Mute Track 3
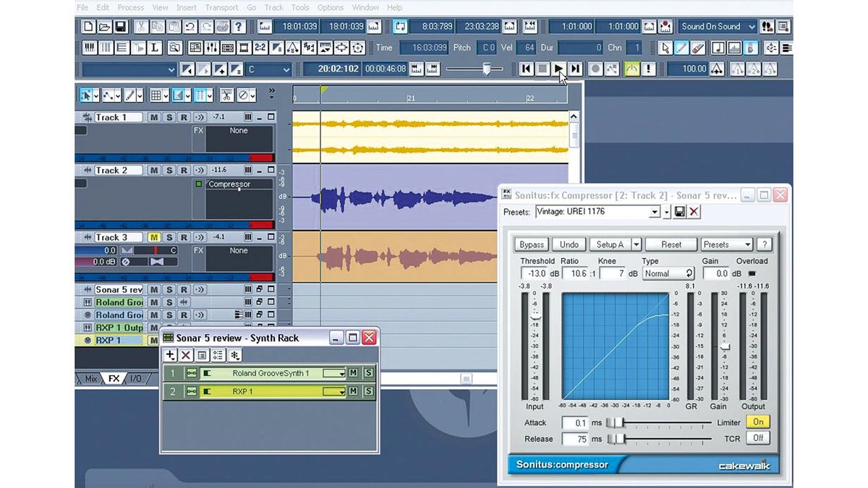The height and width of the screenshot is (488, 868). tap(154, 237)
